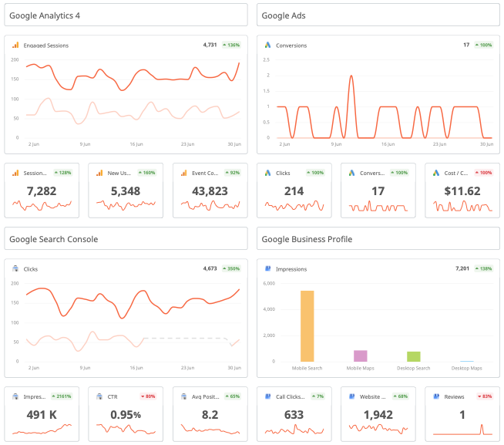Select the Google Business Profile section header
The height and width of the screenshot is (445, 504).
pyautogui.click(x=378, y=239)
